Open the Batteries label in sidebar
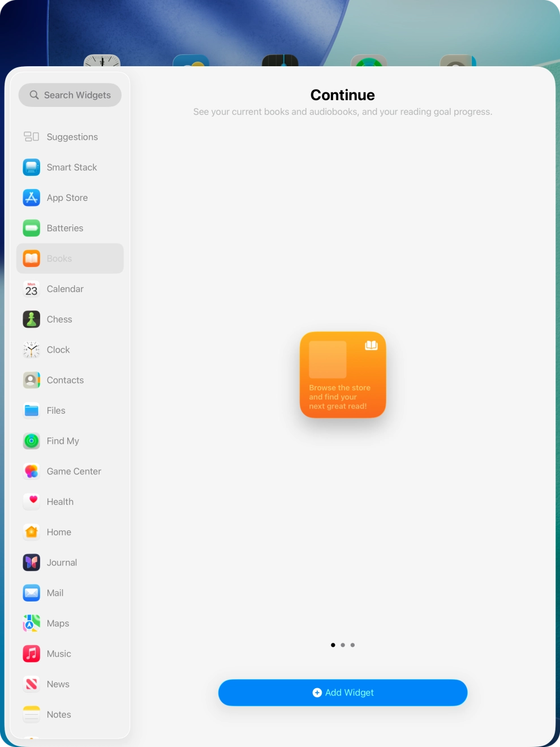 coord(65,228)
